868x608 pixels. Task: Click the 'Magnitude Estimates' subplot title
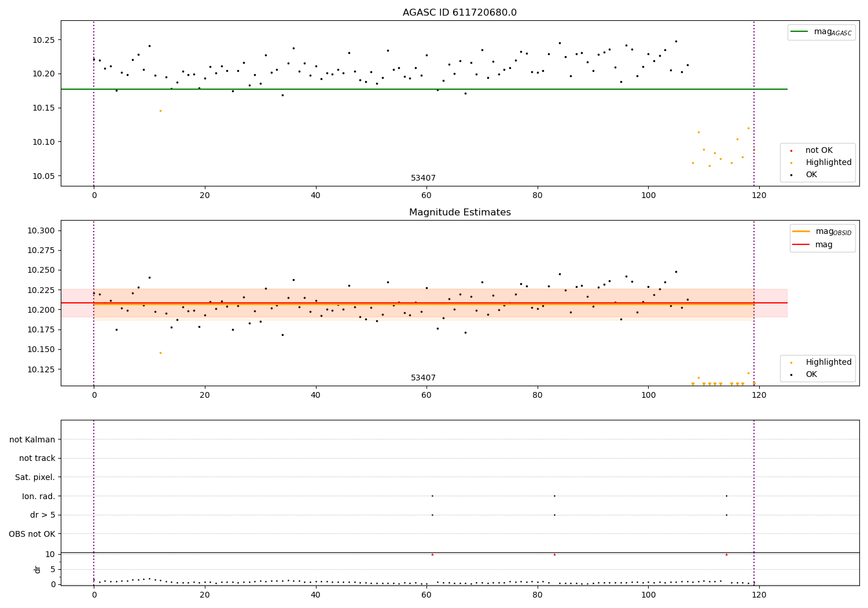459,213
